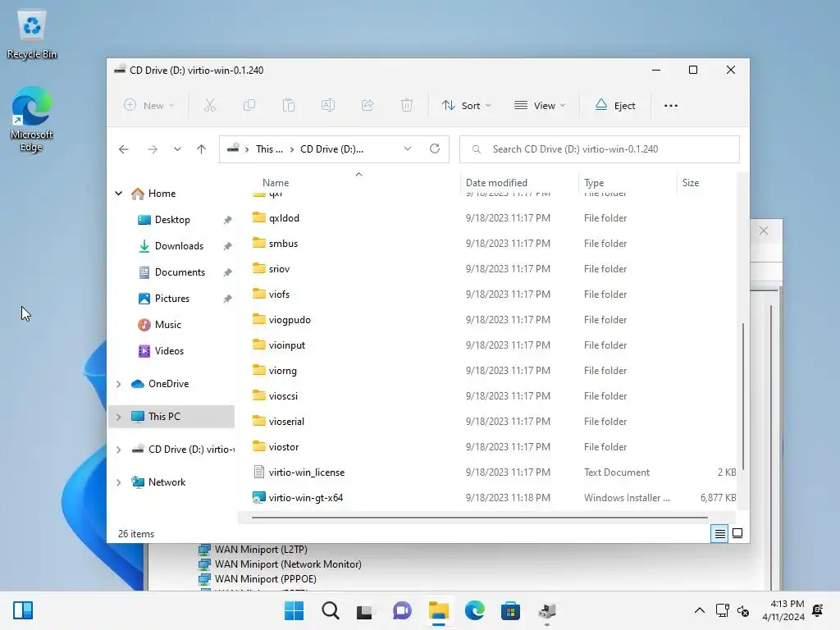Sort by the Name column header

click(276, 183)
